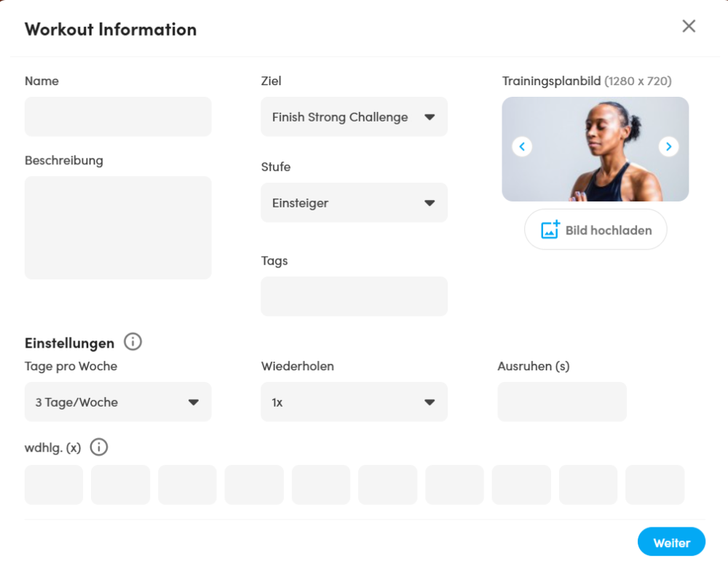Open info icon beside wdhlg. (x)
The width and height of the screenshot is (728, 574).
click(99, 447)
